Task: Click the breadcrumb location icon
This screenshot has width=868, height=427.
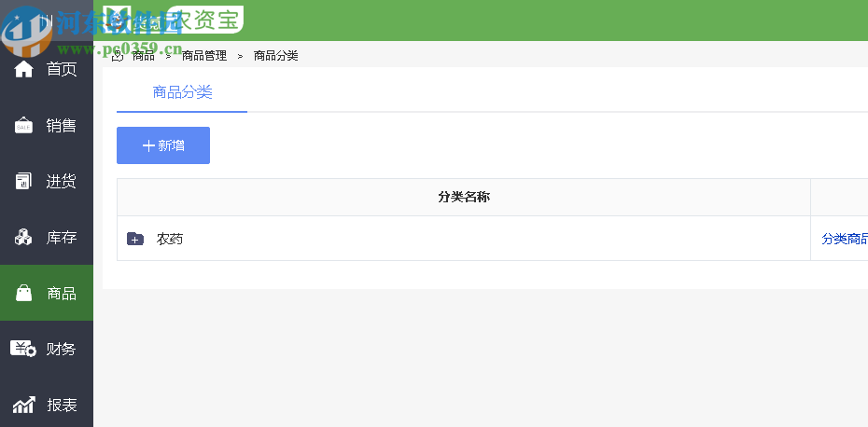Action: tap(117, 56)
